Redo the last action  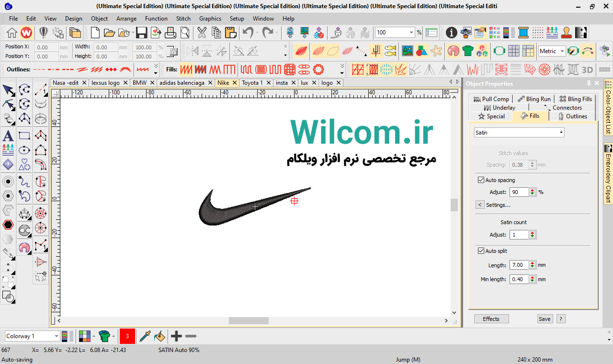pos(267,33)
